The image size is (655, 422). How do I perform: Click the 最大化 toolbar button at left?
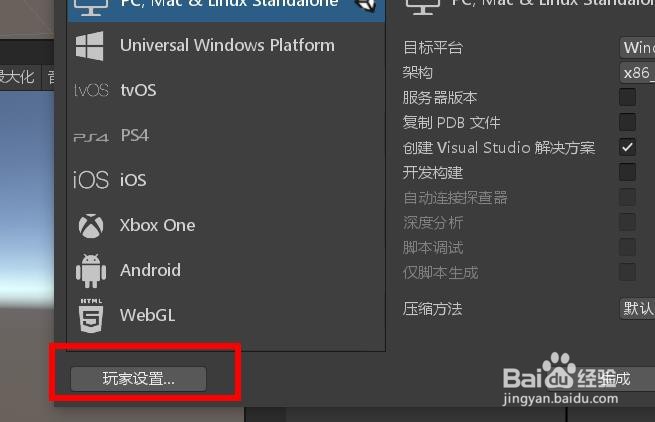pyautogui.click(x=19, y=77)
